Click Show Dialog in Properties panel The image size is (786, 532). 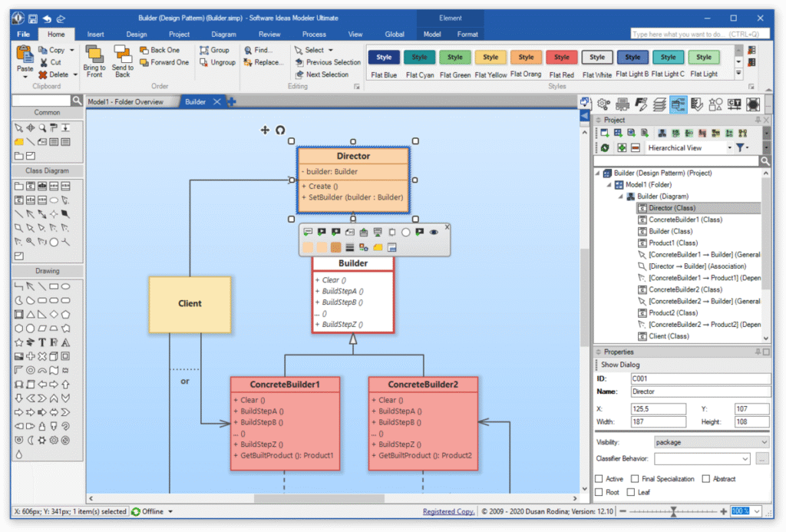[620, 365]
